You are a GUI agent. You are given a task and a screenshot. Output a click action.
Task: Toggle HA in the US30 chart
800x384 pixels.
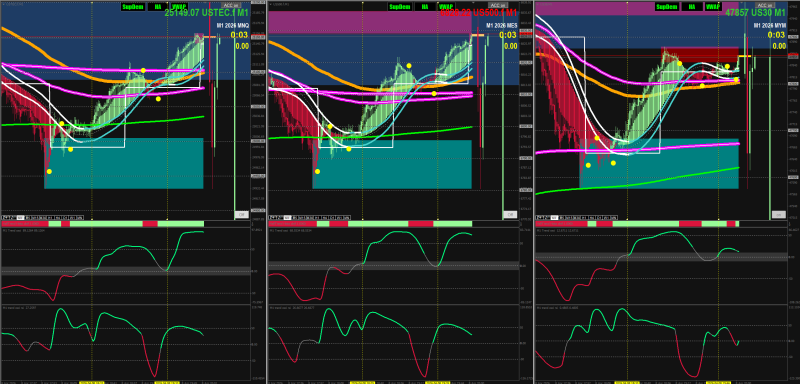pos(691,7)
